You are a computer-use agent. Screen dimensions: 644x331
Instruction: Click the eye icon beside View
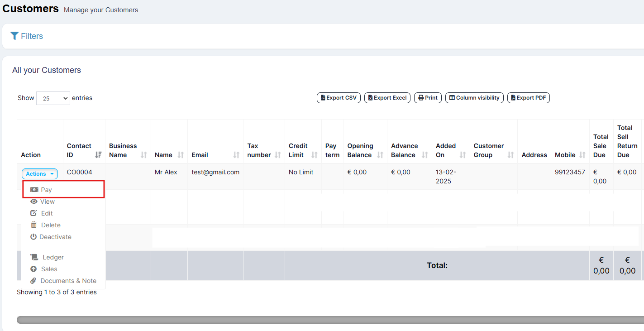[33, 201]
